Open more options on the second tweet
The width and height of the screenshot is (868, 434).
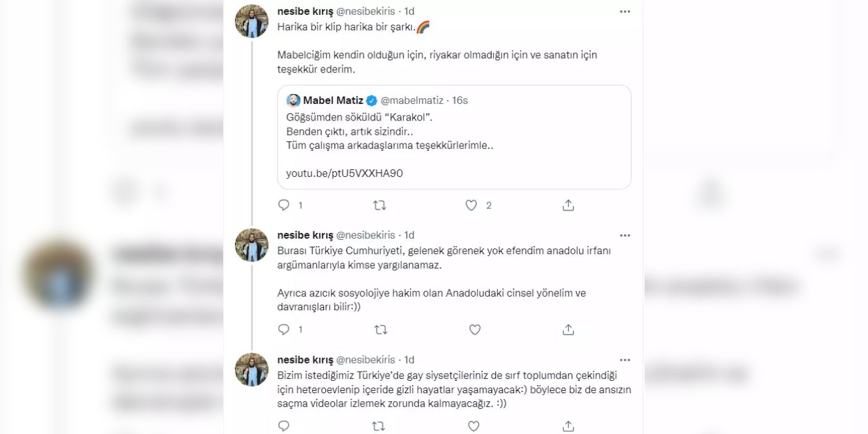pos(625,236)
